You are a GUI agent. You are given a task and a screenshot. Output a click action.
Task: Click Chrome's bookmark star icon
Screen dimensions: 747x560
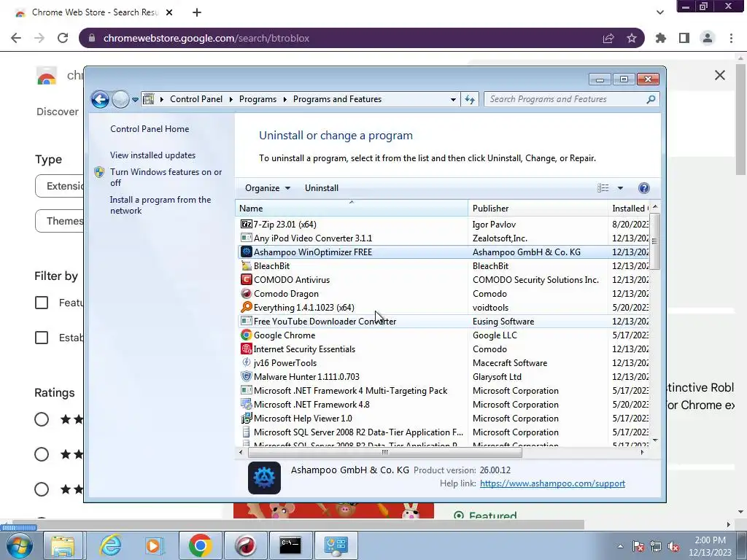point(632,38)
